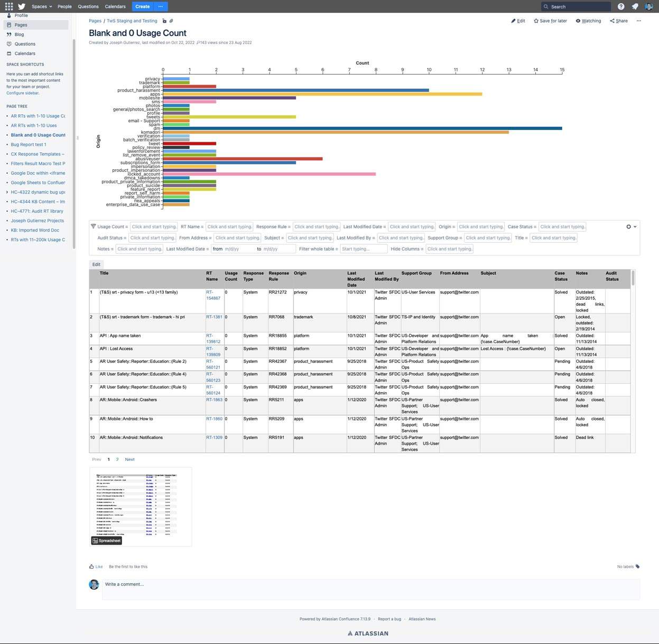Open the Pages breadcrumb link
Image resolution: width=659 pixels, height=644 pixels.
pos(95,21)
